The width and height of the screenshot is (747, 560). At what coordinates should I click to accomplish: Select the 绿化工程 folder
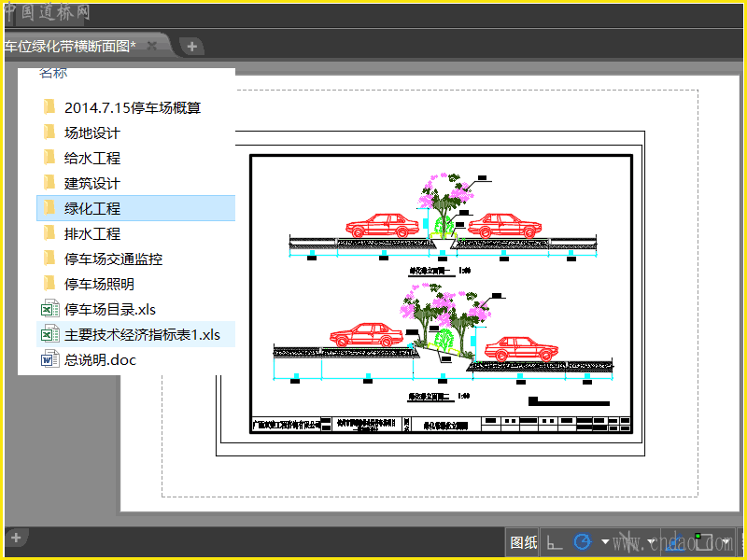tap(135, 208)
